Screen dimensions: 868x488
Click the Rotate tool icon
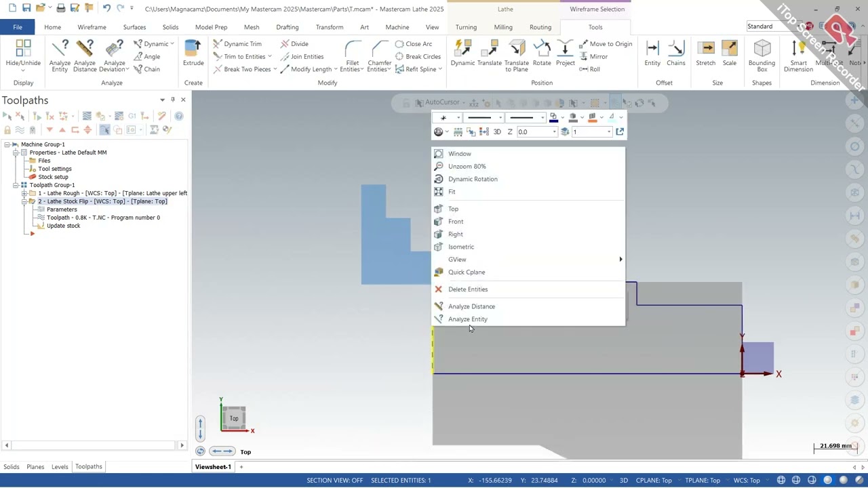click(542, 53)
